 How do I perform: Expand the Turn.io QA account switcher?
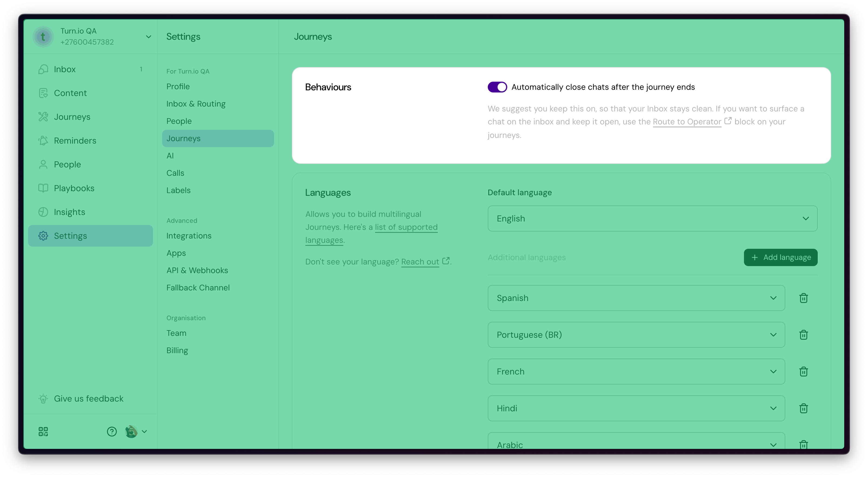point(148,37)
